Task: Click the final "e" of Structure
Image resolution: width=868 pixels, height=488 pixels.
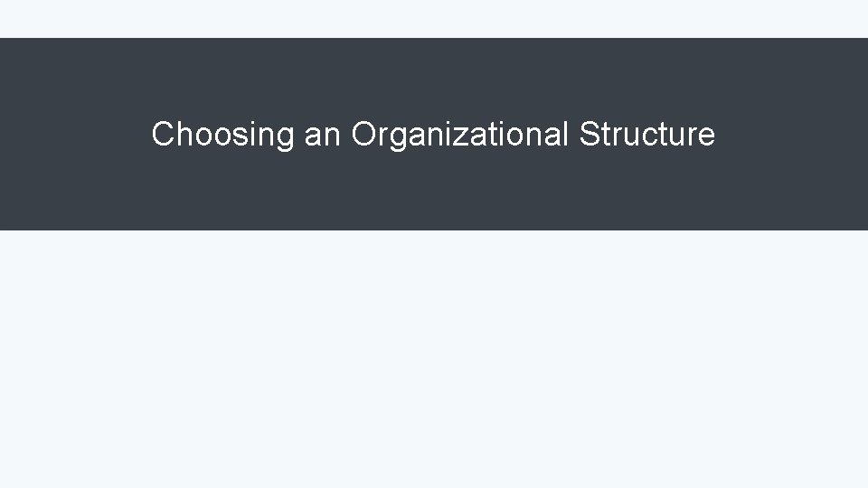Action: point(706,136)
